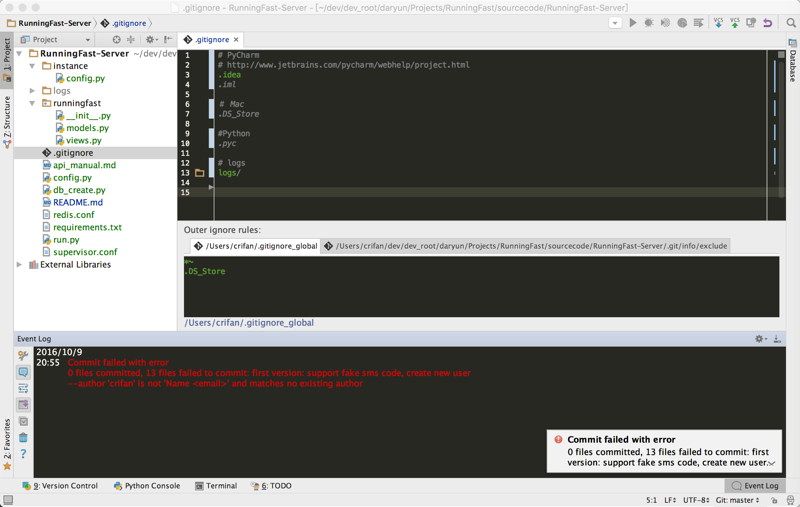Open the Project view selector dropdown
The height and width of the screenshot is (507, 800).
click(x=55, y=39)
